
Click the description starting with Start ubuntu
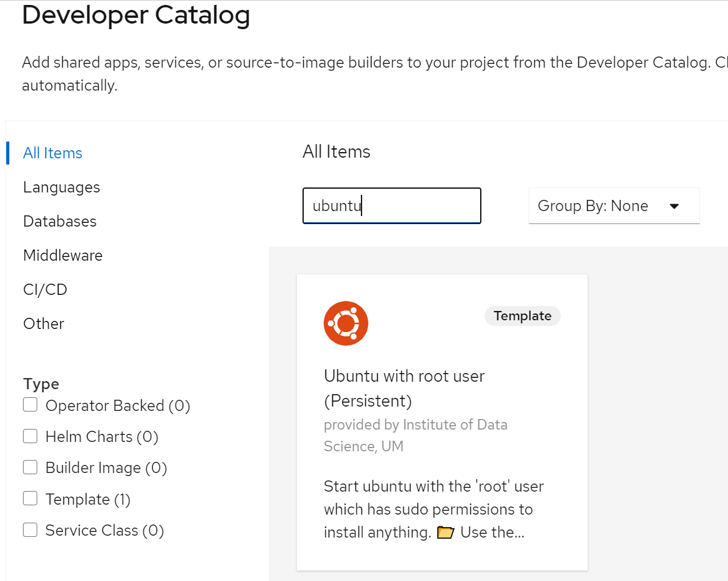point(434,509)
